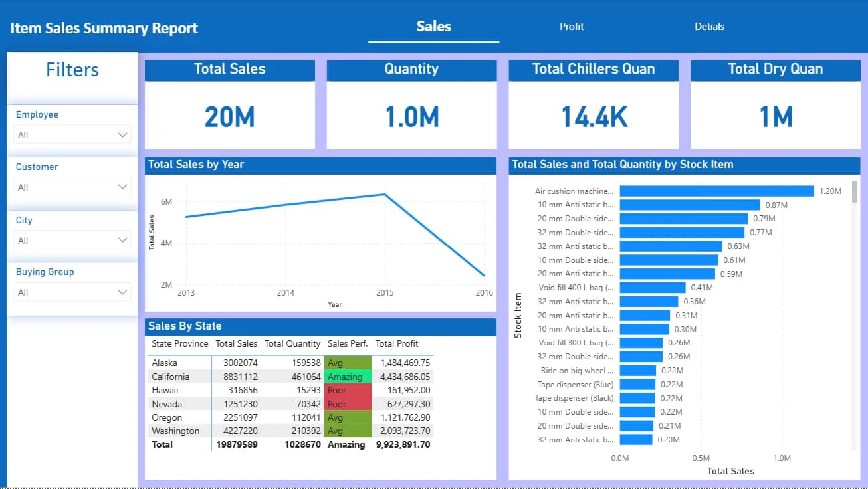This screenshot has width=868, height=489.
Task: Click the Stock Item axis title
Action: click(518, 316)
